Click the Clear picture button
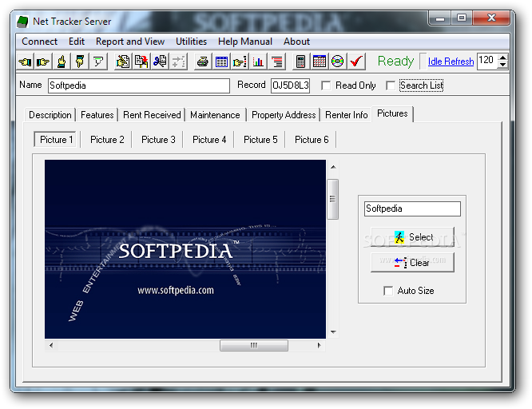Image resolution: width=532 pixels, height=409 pixels. tap(412, 263)
